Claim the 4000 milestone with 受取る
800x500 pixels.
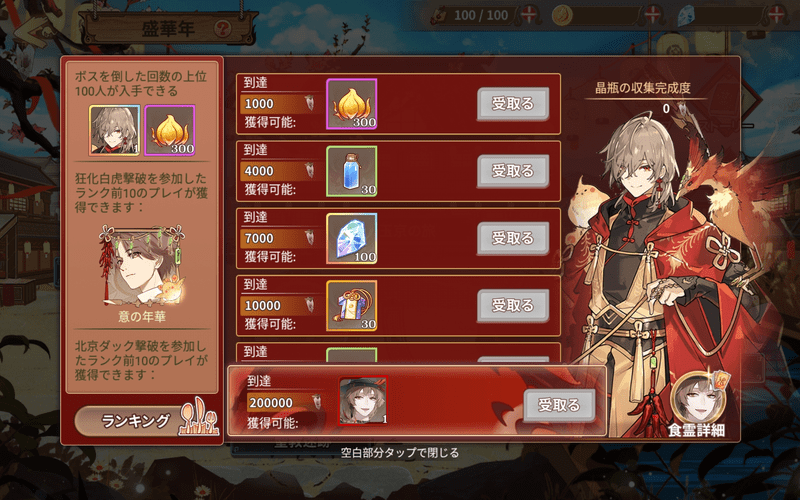click(x=513, y=171)
